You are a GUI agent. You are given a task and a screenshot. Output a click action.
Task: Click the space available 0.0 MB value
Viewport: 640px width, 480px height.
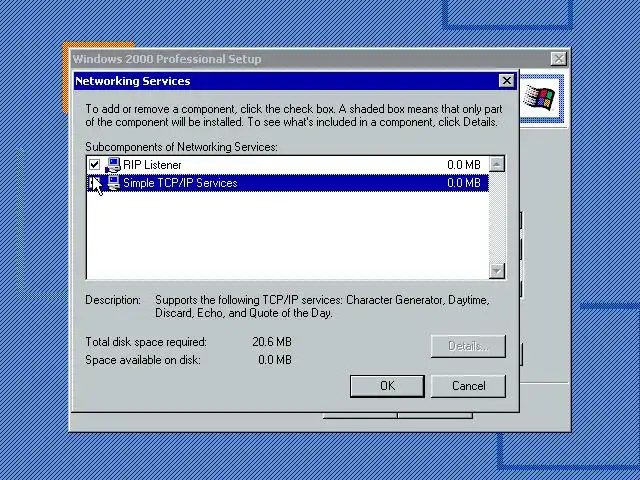point(275,360)
